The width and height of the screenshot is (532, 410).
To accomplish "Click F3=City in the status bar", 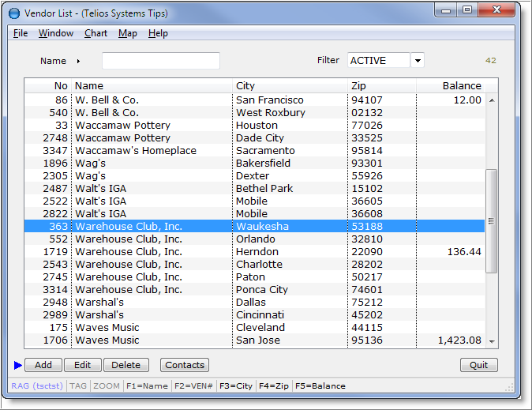I will pos(235,386).
